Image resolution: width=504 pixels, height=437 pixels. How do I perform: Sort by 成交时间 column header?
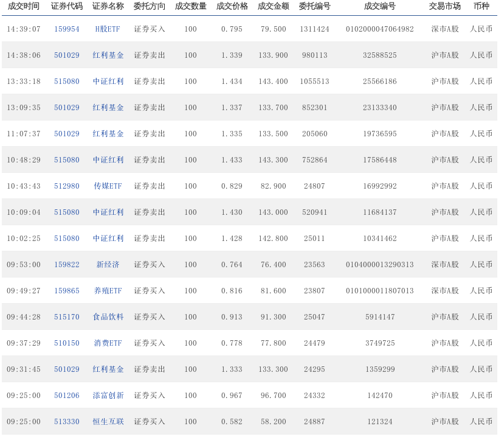click(x=23, y=7)
